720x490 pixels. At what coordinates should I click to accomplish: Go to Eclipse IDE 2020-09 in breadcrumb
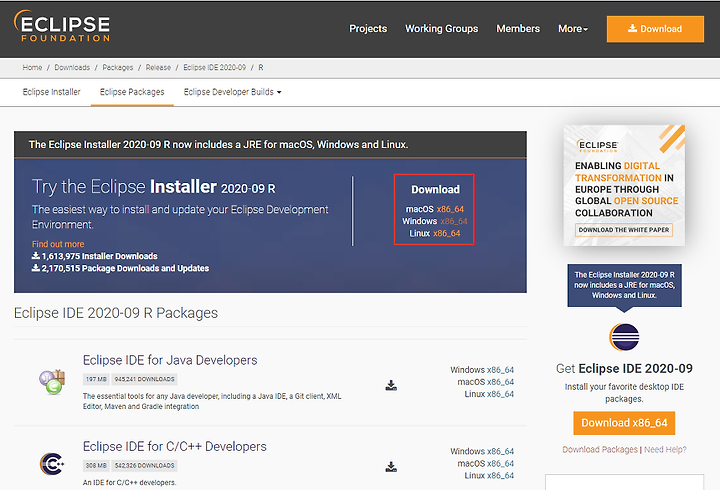coord(214,68)
